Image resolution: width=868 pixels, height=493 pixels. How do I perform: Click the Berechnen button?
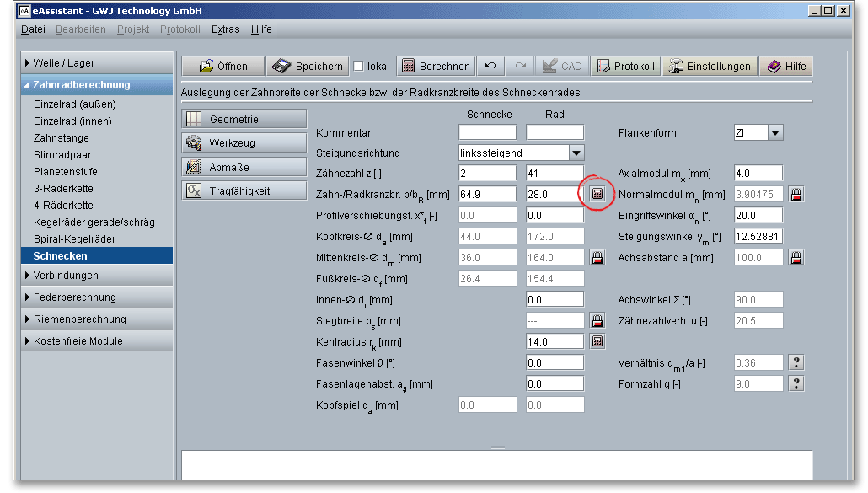pos(436,67)
